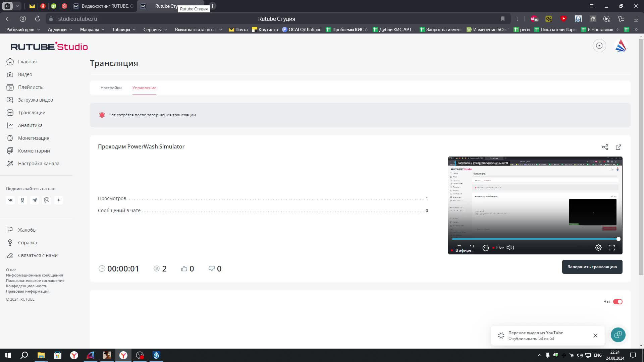Click the Завершить трансляцию button
644x362 pixels.
pyautogui.click(x=592, y=267)
